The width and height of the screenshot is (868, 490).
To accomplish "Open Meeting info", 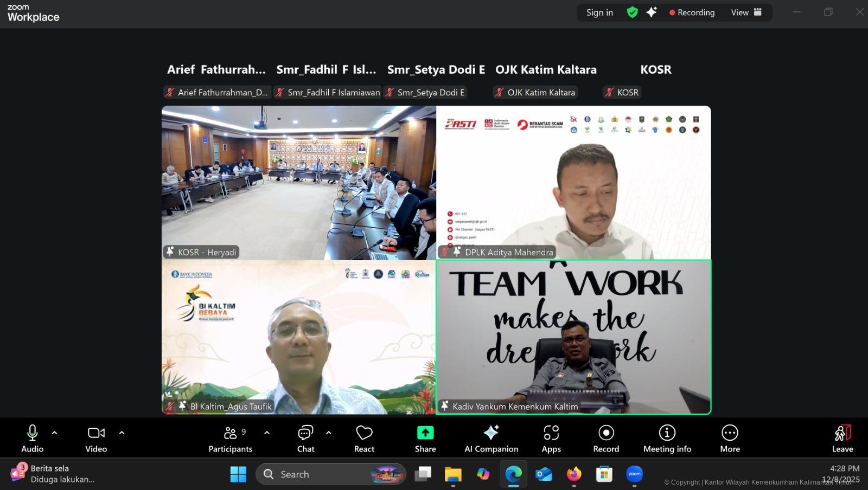I will 667,439.
